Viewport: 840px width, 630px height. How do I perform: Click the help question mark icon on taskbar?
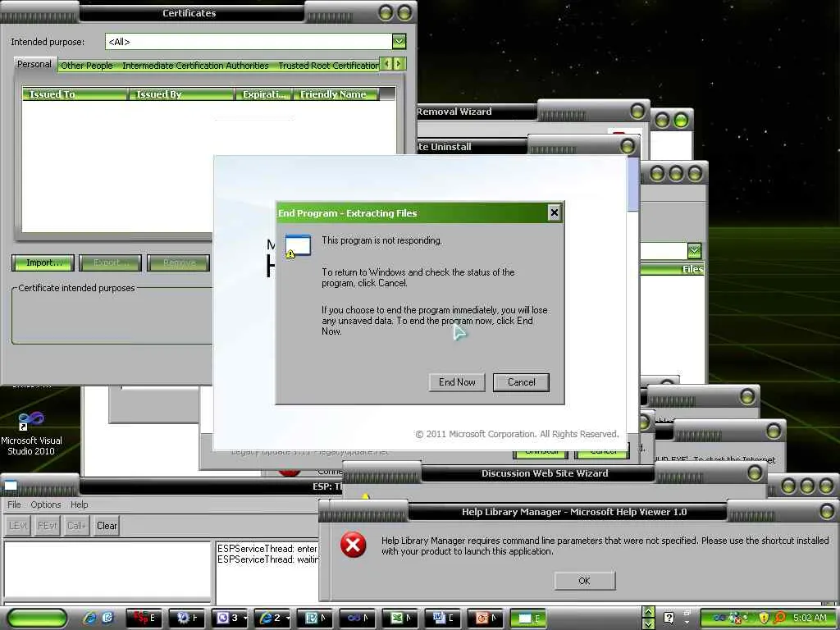tap(669, 618)
